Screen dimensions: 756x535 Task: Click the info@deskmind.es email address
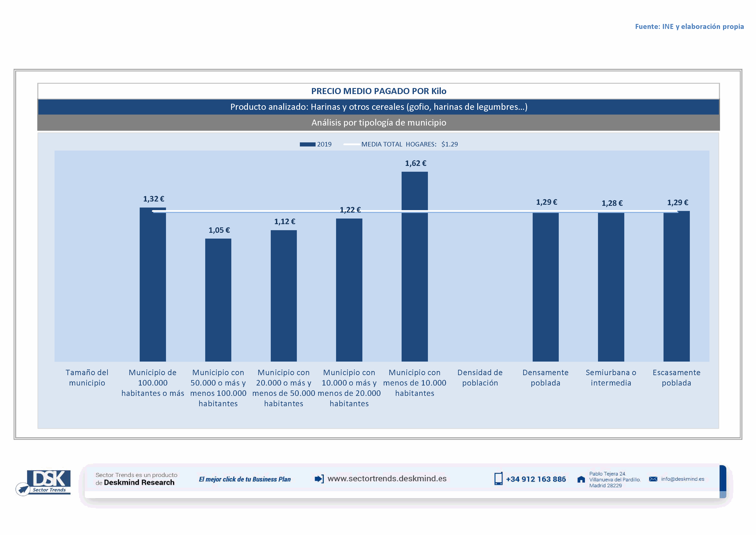[x=682, y=479]
